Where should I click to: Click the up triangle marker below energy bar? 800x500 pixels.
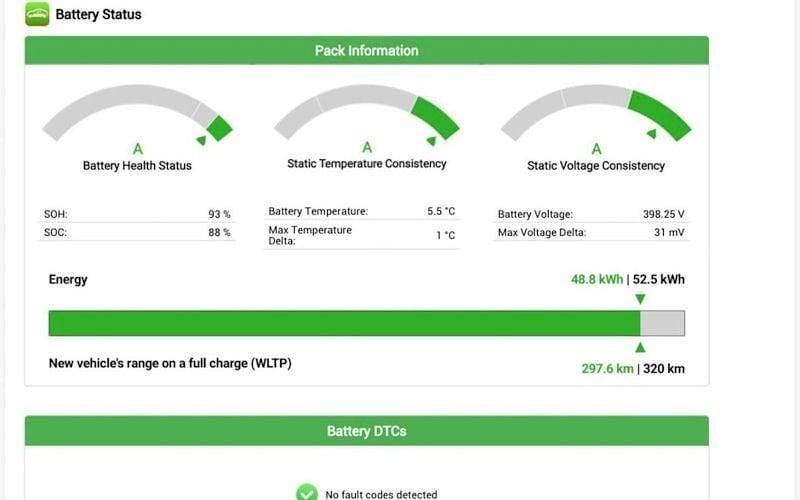640,348
